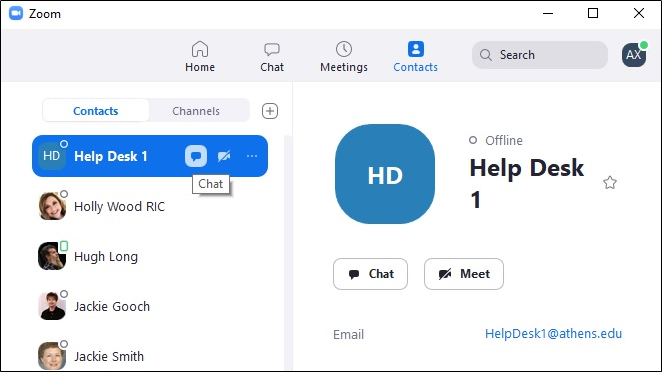Star Help Desk 1 as a favorite
Screen dimensions: 662x372
(610, 183)
